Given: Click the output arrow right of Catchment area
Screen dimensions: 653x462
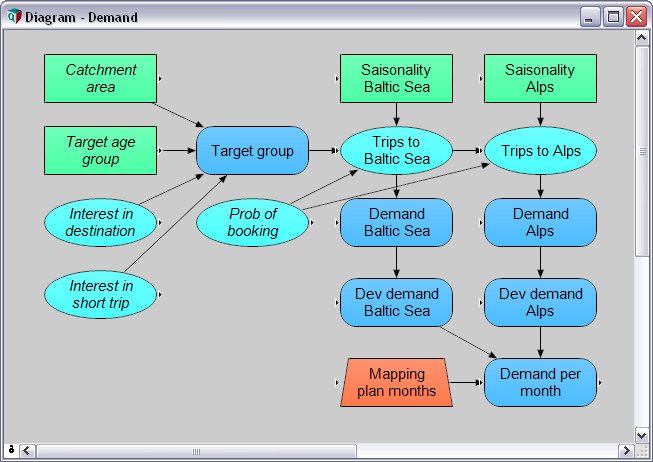Looking at the screenshot, I should [161, 76].
